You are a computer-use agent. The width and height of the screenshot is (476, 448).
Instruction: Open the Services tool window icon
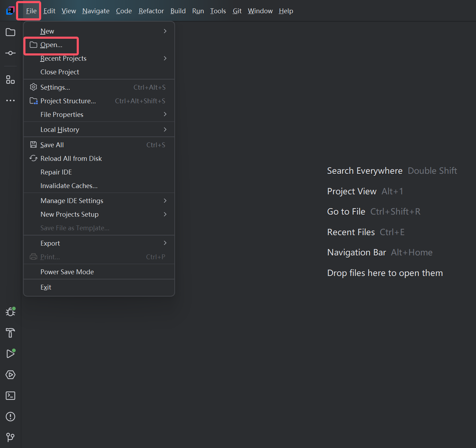pos(10,375)
